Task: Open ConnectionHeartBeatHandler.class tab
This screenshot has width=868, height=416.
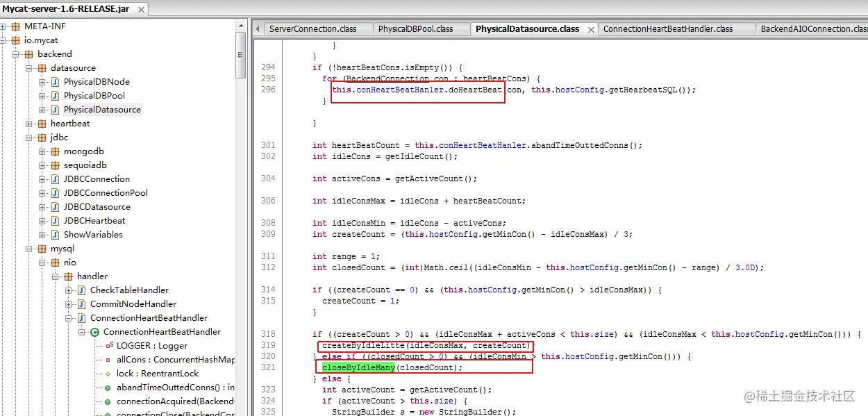Action: [x=668, y=29]
